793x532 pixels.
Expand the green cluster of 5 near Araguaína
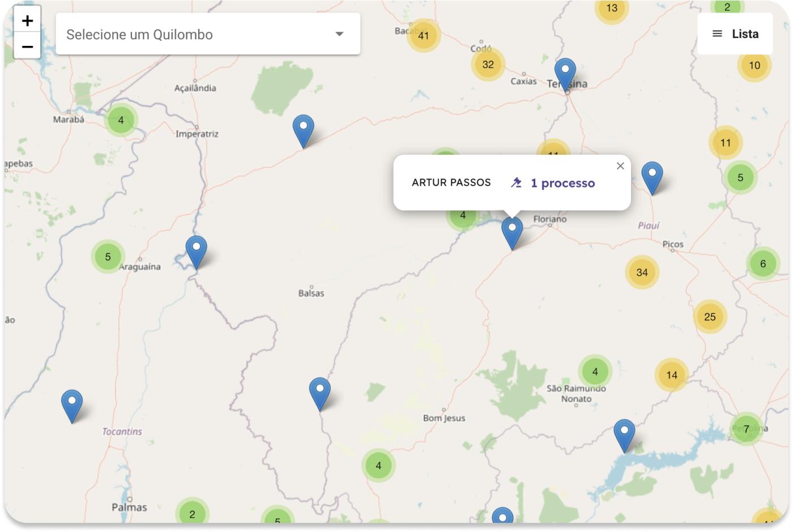tap(108, 257)
